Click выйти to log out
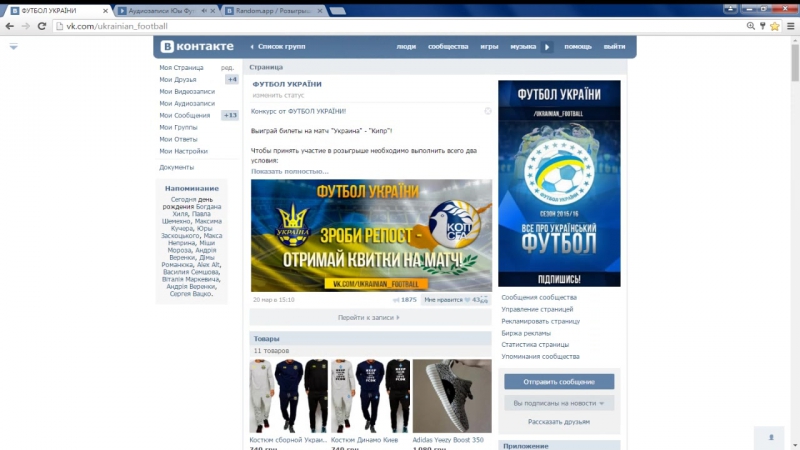 614,46
